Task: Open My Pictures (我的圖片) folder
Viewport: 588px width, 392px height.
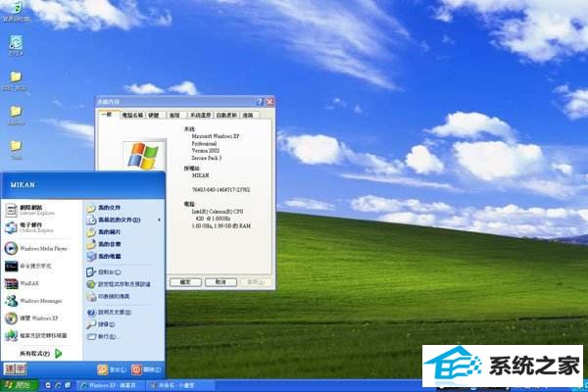Action: click(x=104, y=232)
